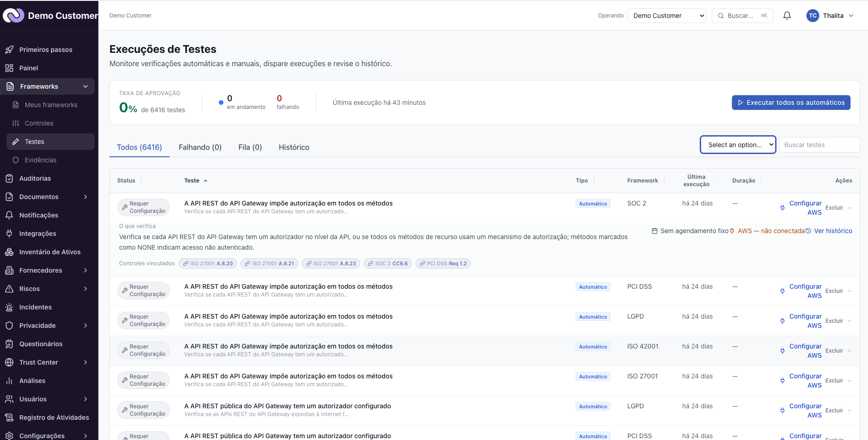The width and height of the screenshot is (868, 440).
Task: Click the Demo Customer breadcrumb
Action: [x=130, y=16]
